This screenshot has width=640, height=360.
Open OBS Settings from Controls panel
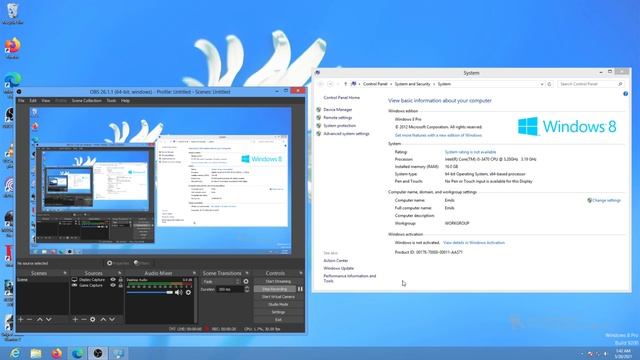[278, 312]
